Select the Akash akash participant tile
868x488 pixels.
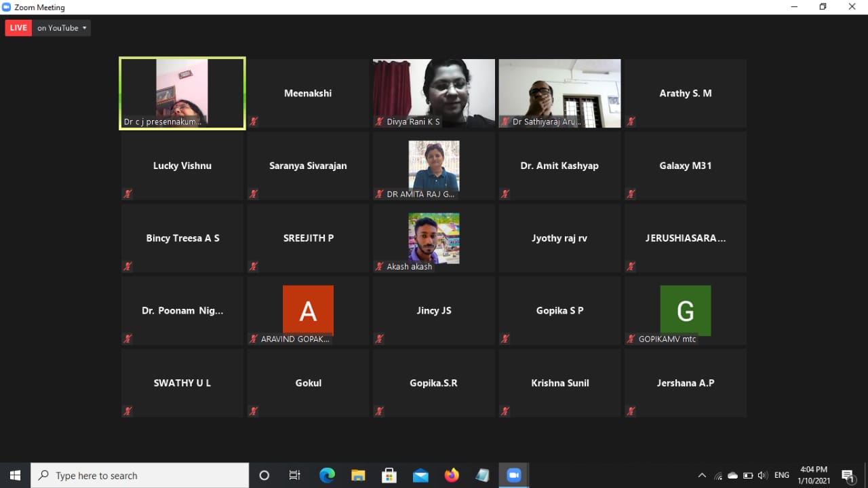[433, 238]
